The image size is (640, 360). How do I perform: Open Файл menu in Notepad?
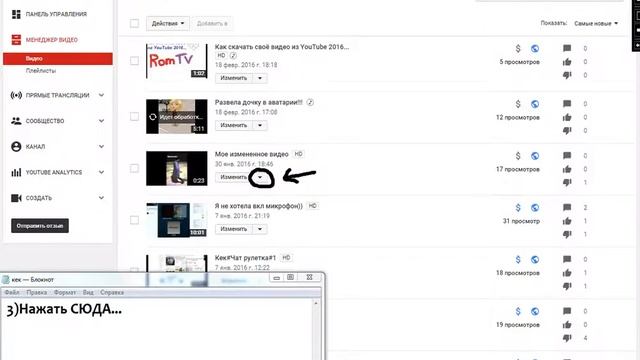click(12, 293)
